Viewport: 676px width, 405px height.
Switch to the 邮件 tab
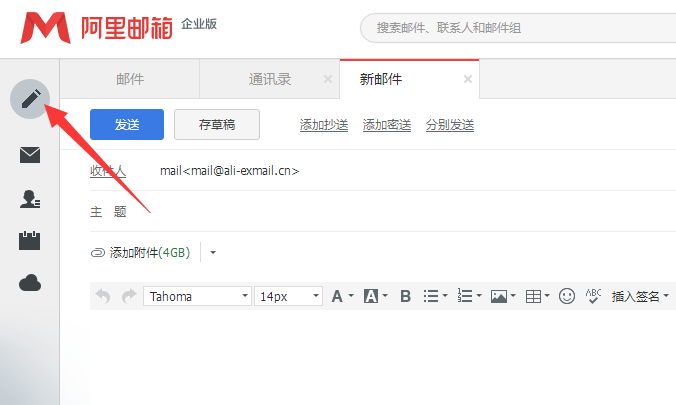(130, 79)
